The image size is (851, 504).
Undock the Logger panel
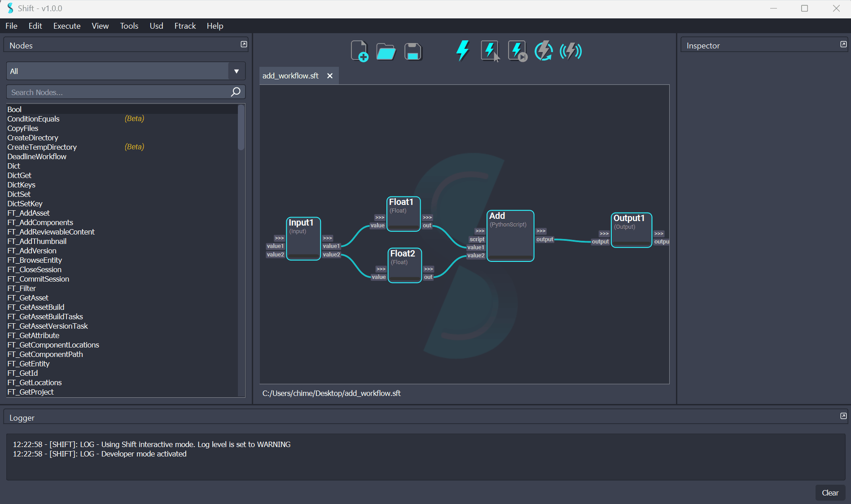(843, 416)
